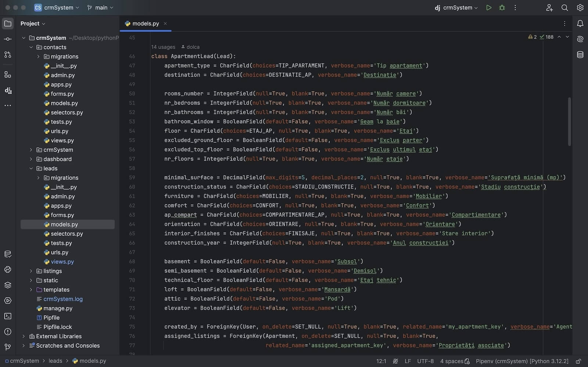Screen dimensions: 588x367
Task: Open the Notifications bell panel
Action: pyautogui.click(x=580, y=24)
